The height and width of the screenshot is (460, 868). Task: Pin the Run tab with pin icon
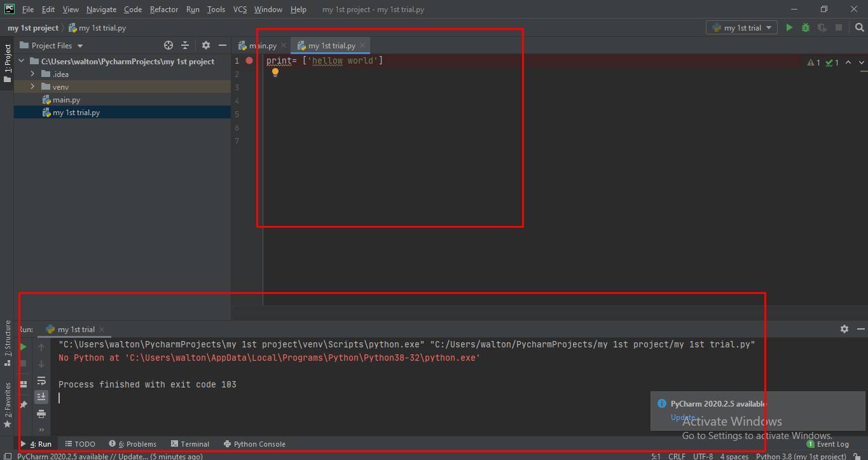(23, 404)
